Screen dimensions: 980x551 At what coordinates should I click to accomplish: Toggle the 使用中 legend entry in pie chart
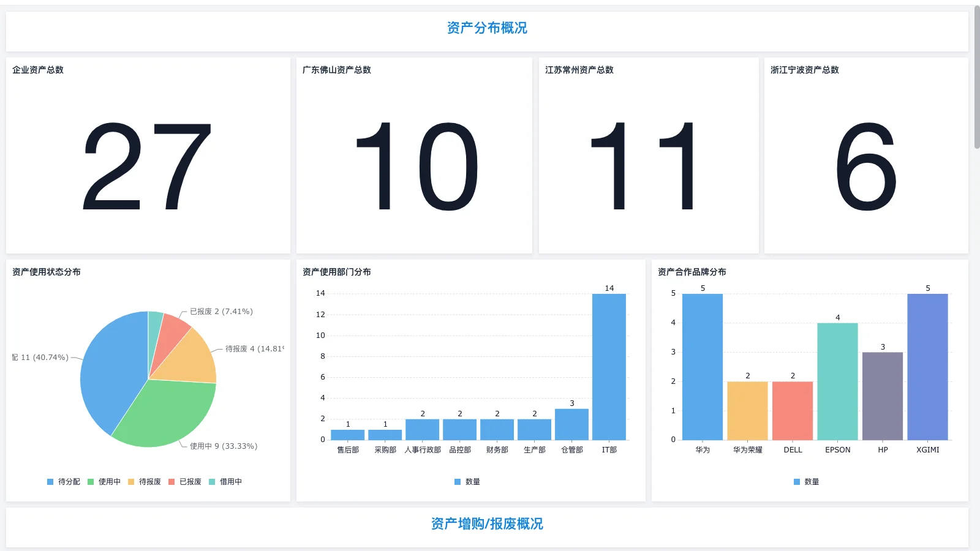(104, 482)
